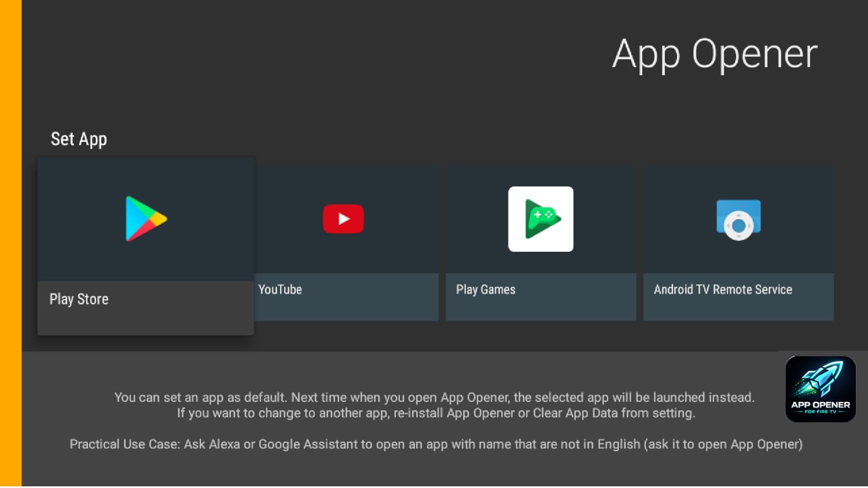Viewport: 868px width, 488px height.
Task: Click the "Set App" row heading
Action: (79, 140)
